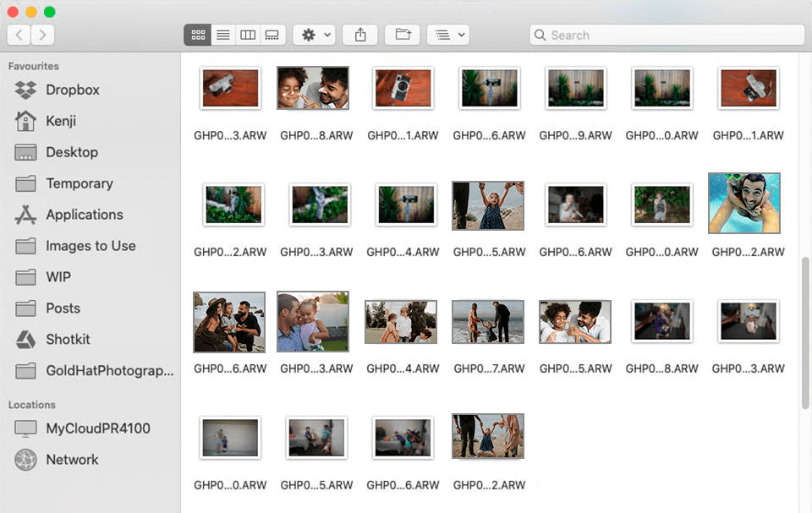Open the item grouping dropdown
Screen dimensions: 812x513
click(x=448, y=35)
